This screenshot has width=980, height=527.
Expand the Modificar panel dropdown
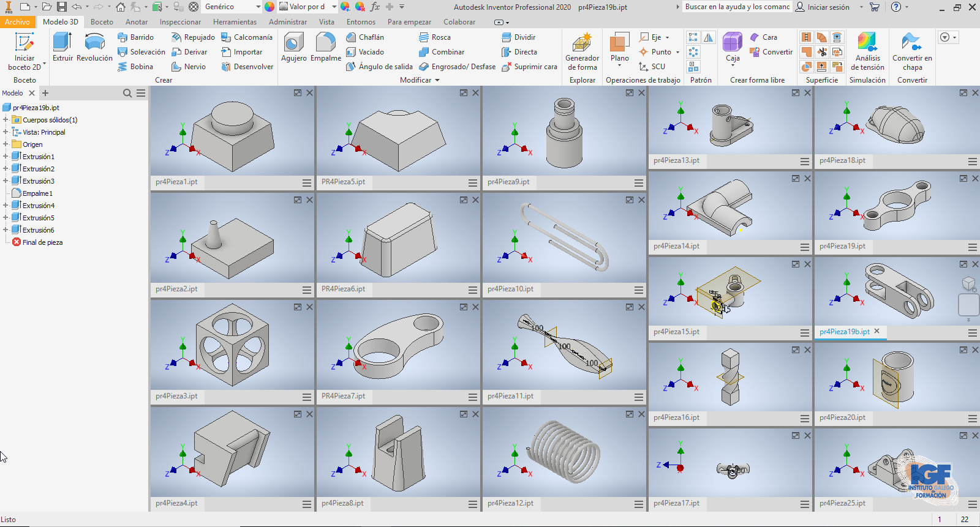click(437, 80)
